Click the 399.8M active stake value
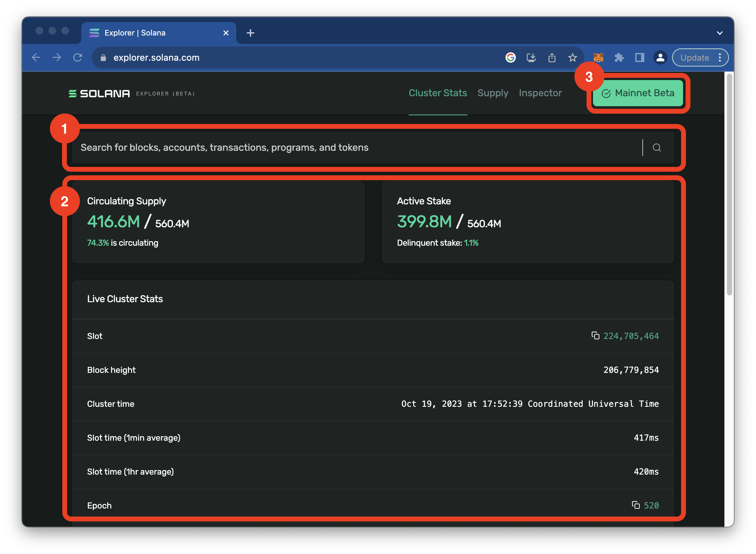 tap(424, 221)
